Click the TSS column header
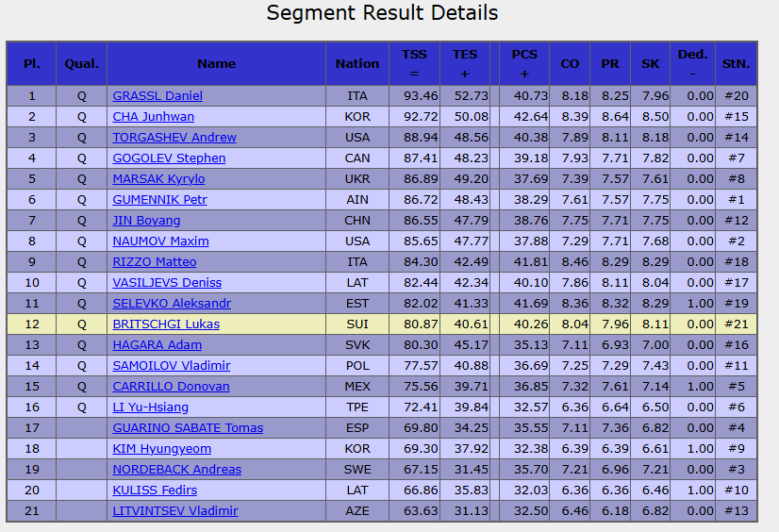This screenshot has width=779, height=532. point(414,63)
